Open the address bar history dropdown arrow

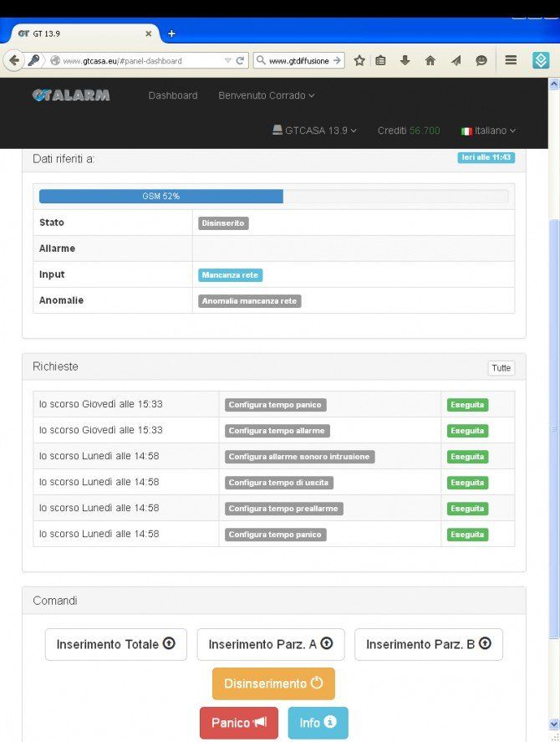click(228, 60)
